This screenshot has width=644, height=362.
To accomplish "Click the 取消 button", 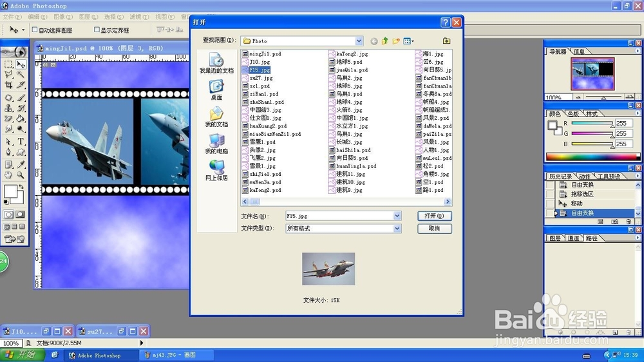I will (435, 229).
